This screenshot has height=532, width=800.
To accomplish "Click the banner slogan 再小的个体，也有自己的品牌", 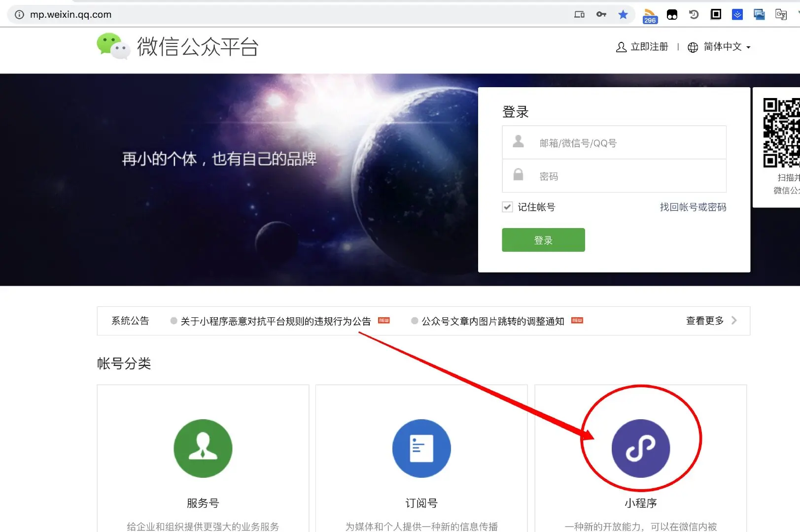I will [219, 159].
